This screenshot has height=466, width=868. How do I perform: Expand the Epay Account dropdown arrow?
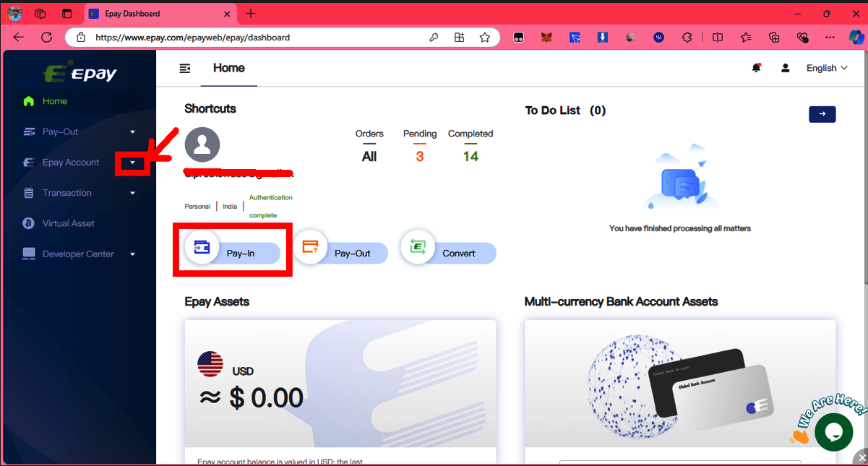click(x=132, y=163)
